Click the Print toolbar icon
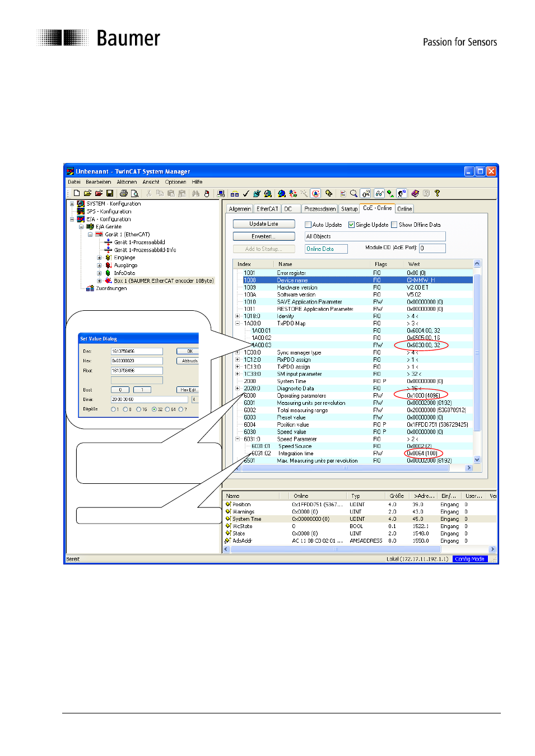This screenshot has height=756, width=535. point(124,193)
